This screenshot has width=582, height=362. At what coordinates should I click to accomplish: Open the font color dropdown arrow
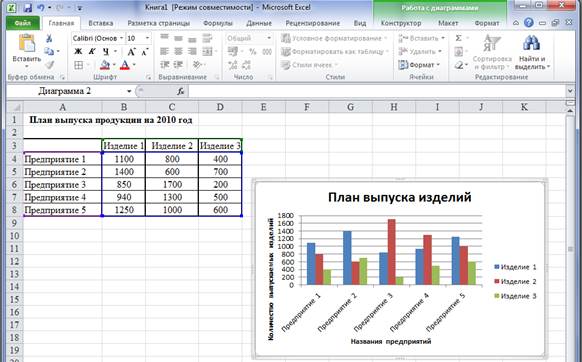coord(134,65)
